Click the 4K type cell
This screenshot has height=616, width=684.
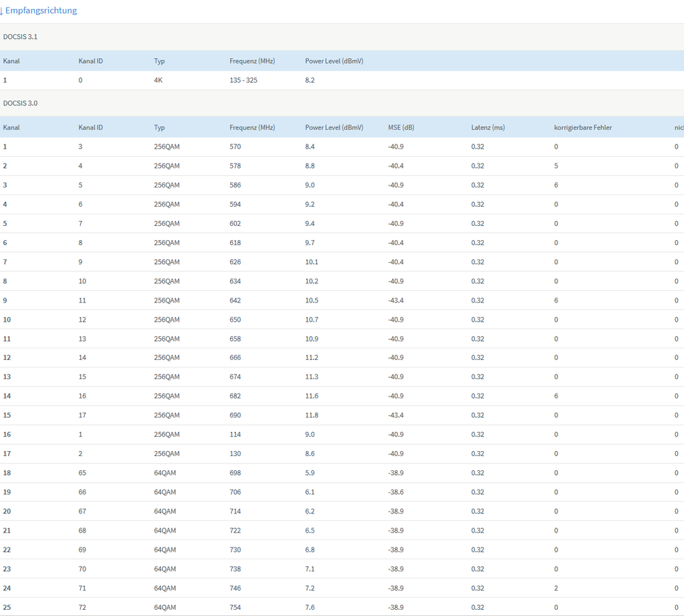pos(159,80)
